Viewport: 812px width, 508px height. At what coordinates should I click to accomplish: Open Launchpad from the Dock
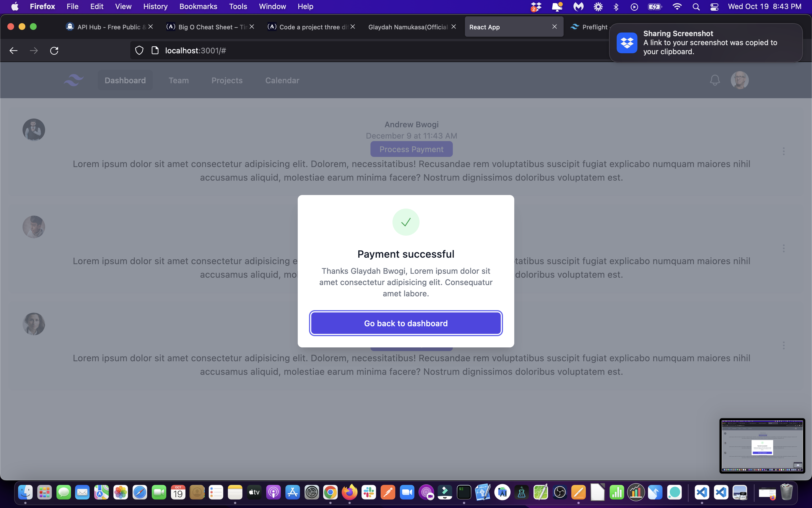(44, 492)
